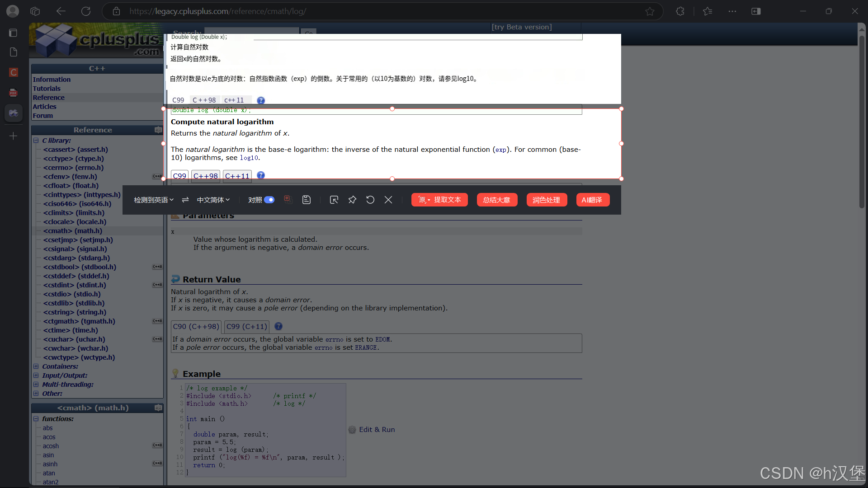Image resolution: width=868 pixels, height=488 pixels.
Task: Click the 总结大意 summarize button
Action: (x=496, y=200)
